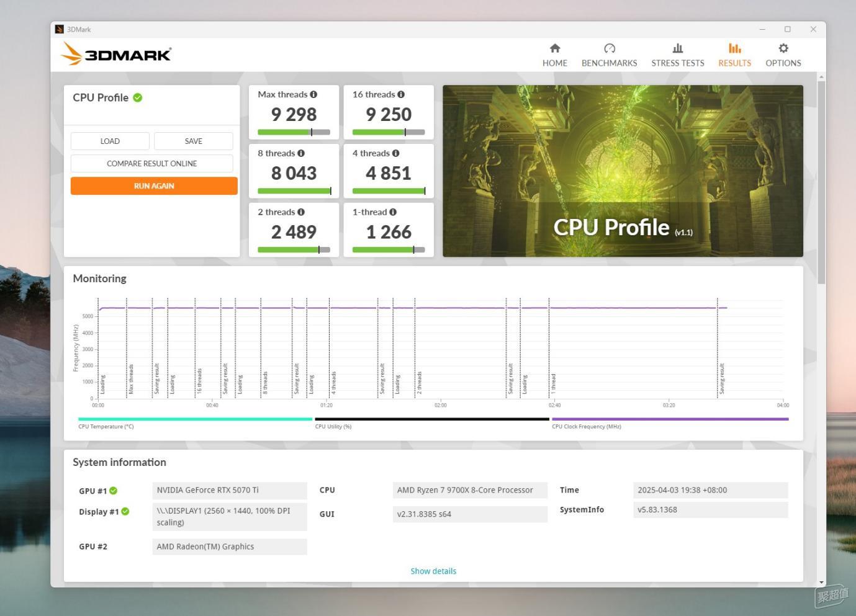Click the scrollbar up arrow
856x616 pixels.
point(821,77)
